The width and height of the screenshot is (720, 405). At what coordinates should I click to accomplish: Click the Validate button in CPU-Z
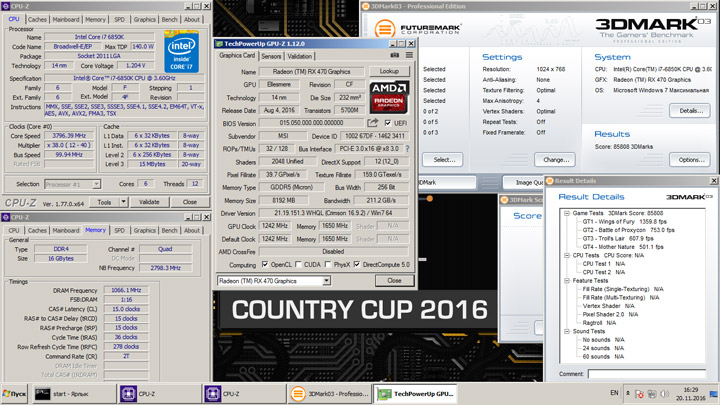(149, 202)
